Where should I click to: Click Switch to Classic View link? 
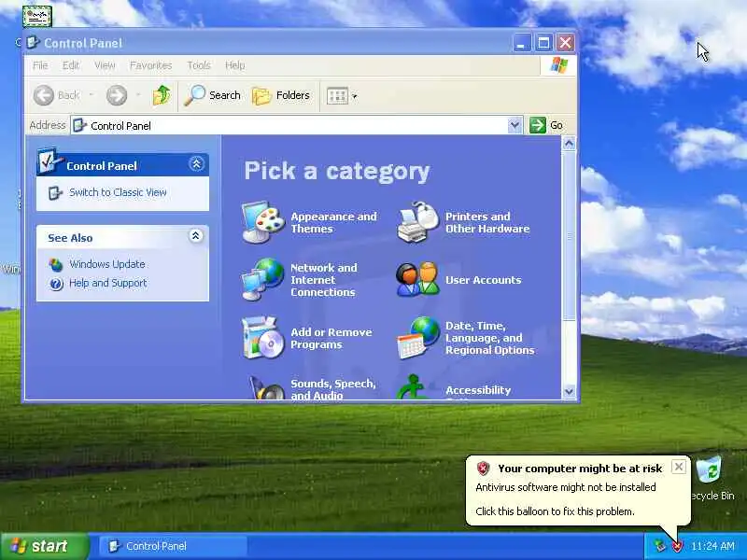tap(118, 192)
